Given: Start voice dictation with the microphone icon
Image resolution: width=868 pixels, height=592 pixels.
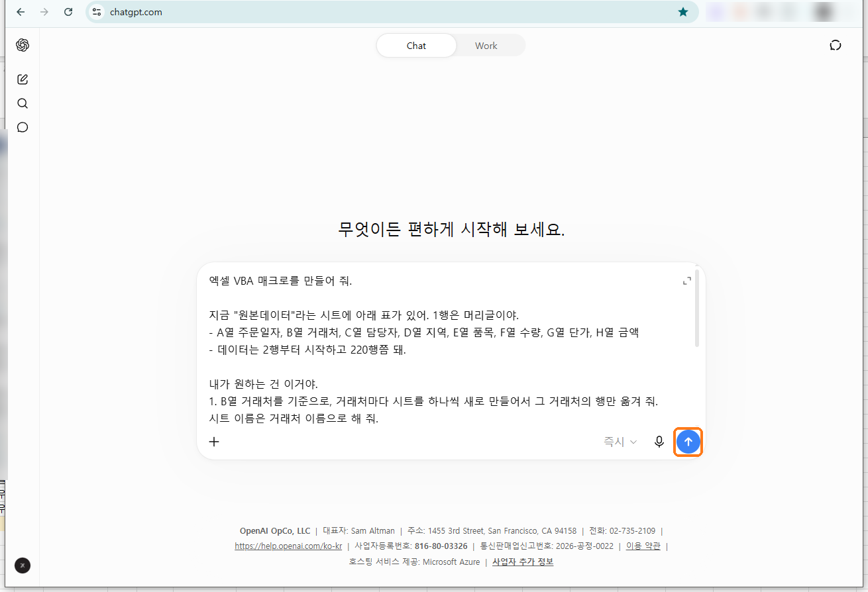Looking at the screenshot, I should coord(659,442).
